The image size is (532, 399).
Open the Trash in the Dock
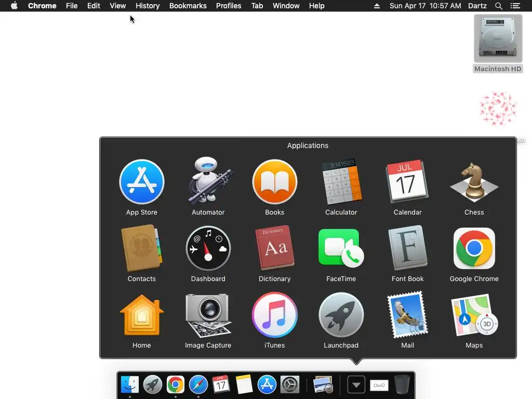(402, 384)
